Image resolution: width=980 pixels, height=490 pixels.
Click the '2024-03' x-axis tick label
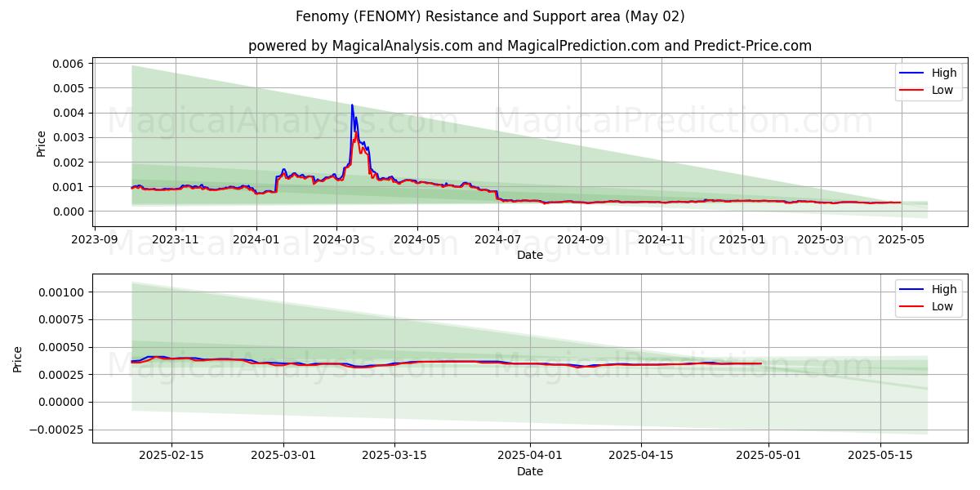pos(336,238)
